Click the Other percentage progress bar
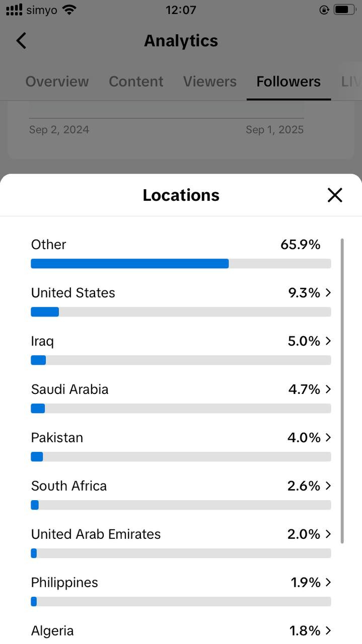Image resolution: width=362 pixels, height=644 pixels. (181, 264)
